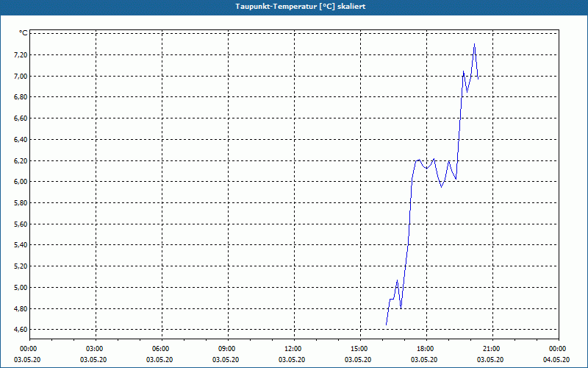
Task: Click the 5,20 y-axis label
Action: (21, 266)
